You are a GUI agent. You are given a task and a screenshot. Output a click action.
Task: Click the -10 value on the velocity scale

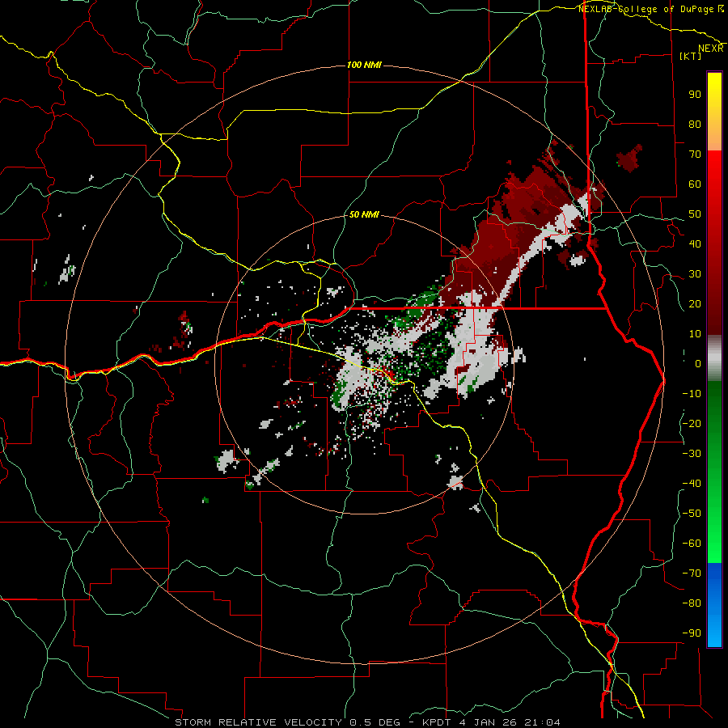pos(692,394)
